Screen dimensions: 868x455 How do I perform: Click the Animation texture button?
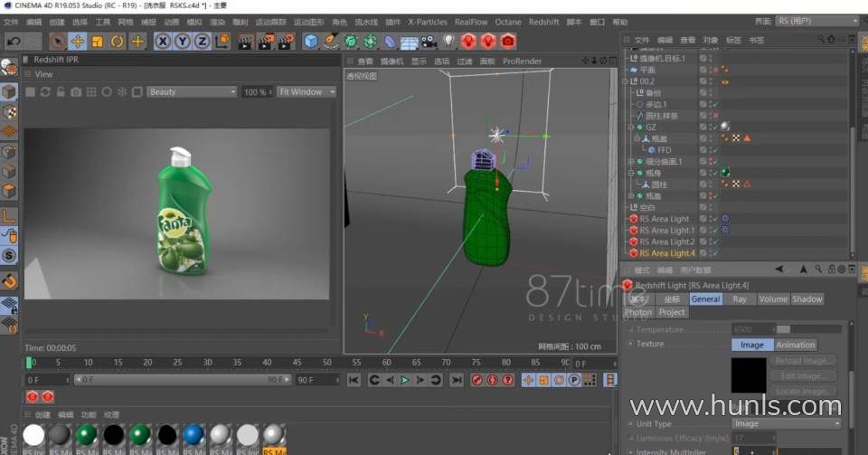coord(796,345)
